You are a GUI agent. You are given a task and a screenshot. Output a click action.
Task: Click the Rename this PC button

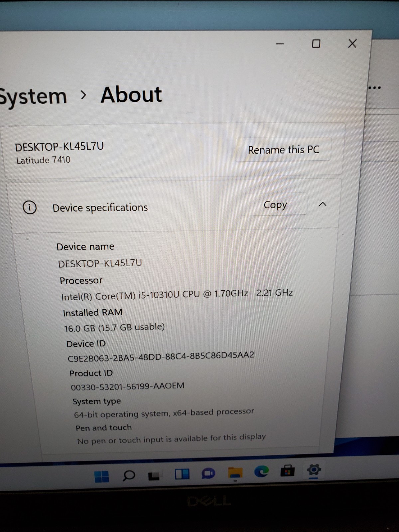[283, 150]
